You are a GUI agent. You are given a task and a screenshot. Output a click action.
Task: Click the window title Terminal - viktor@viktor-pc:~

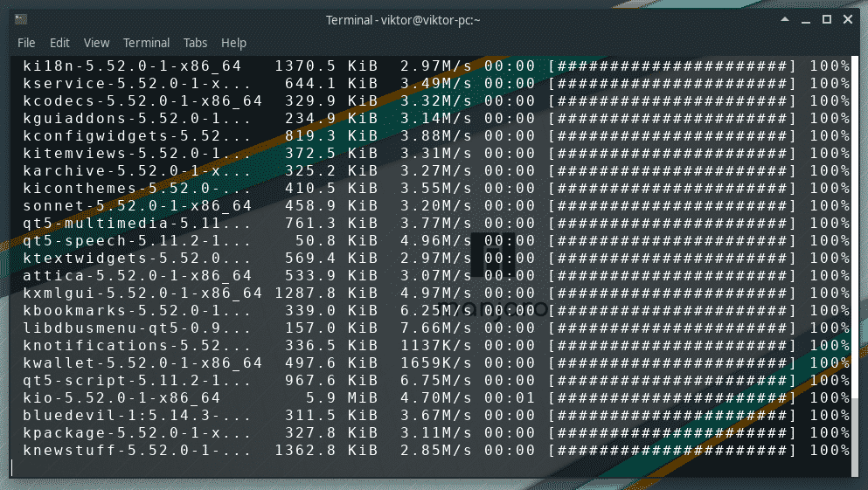click(403, 20)
